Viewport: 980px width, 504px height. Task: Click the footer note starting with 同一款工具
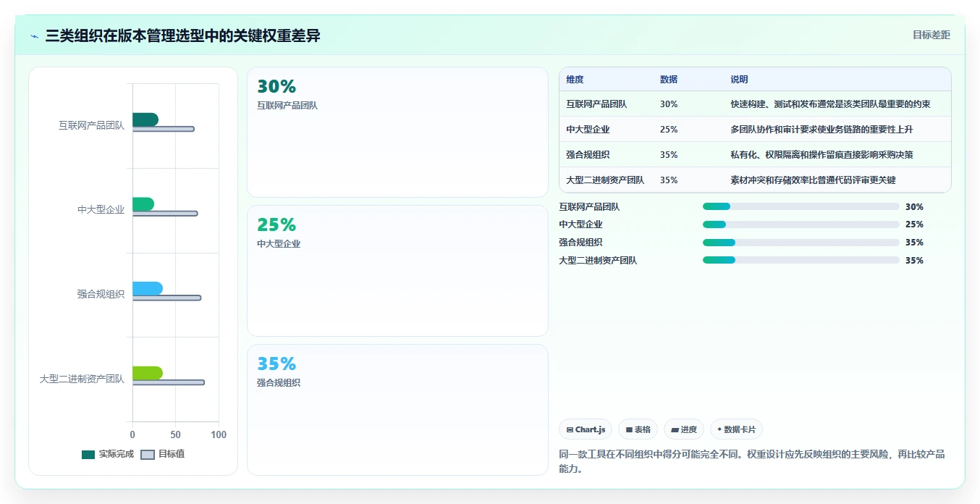tap(752, 461)
